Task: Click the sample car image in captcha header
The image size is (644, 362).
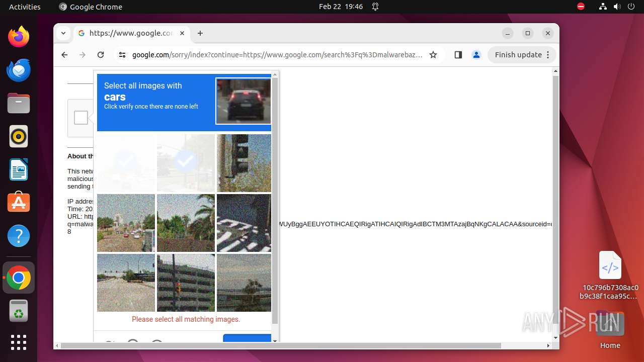Action: click(x=244, y=101)
